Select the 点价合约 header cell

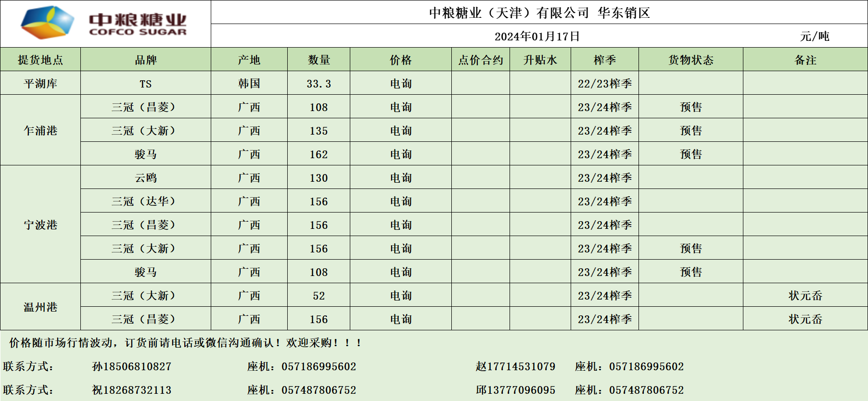480,60
